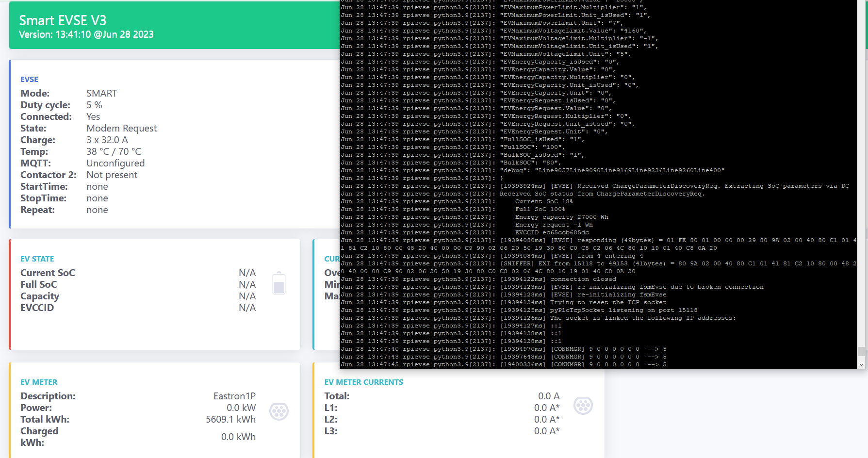Click the Eastron1P meter description
The image size is (868, 458).
[x=234, y=396]
